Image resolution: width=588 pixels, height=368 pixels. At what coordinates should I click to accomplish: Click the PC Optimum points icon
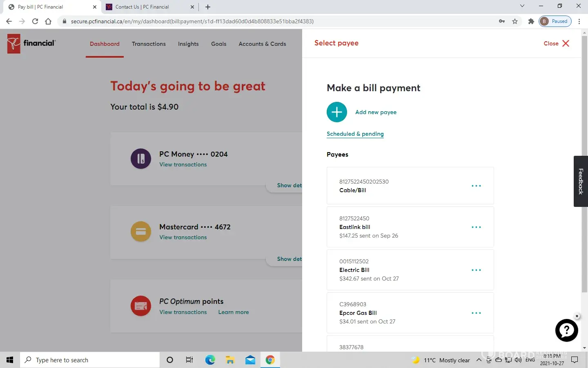(x=141, y=306)
